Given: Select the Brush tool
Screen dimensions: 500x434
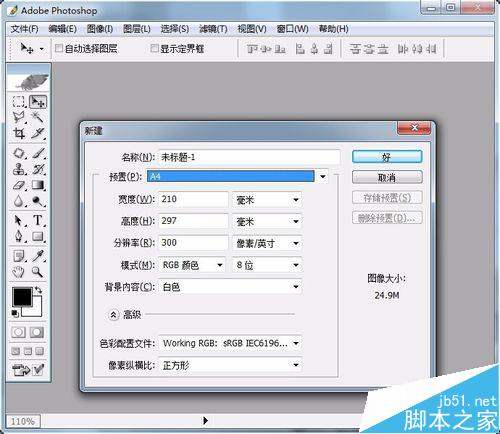Looking at the screenshot, I should coord(38,153).
